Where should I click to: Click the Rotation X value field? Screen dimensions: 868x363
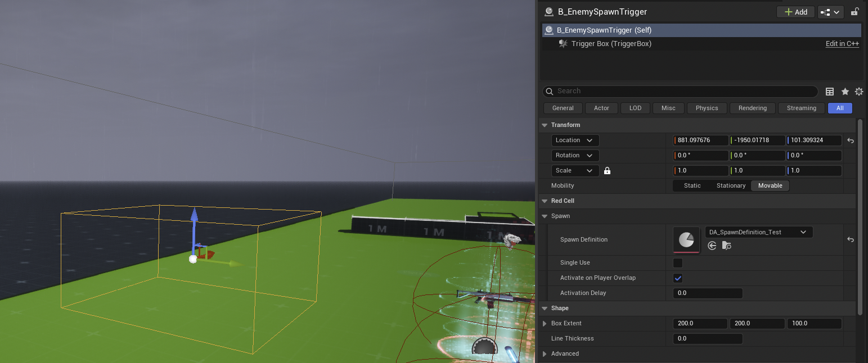701,155
